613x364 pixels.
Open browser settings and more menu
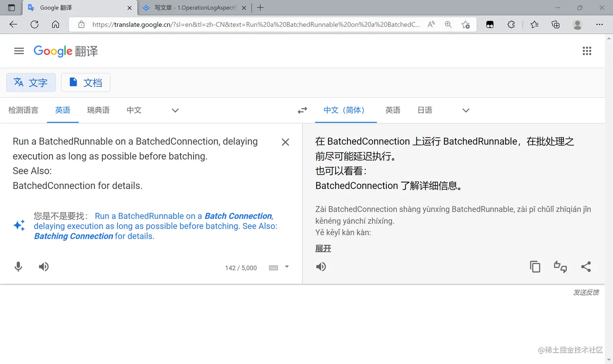[599, 24]
